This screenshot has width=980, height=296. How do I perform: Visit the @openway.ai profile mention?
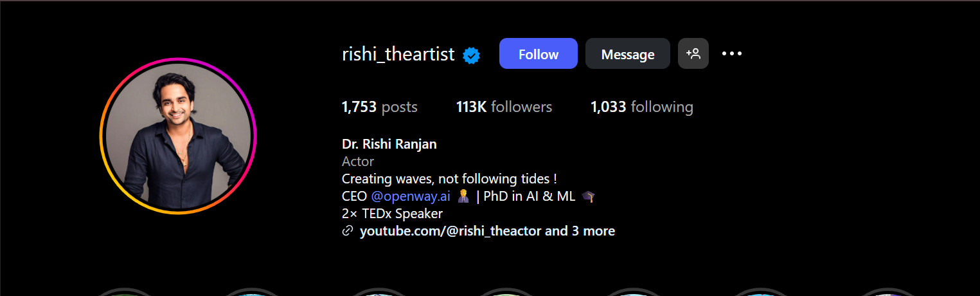pyautogui.click(x=411, y=196)
